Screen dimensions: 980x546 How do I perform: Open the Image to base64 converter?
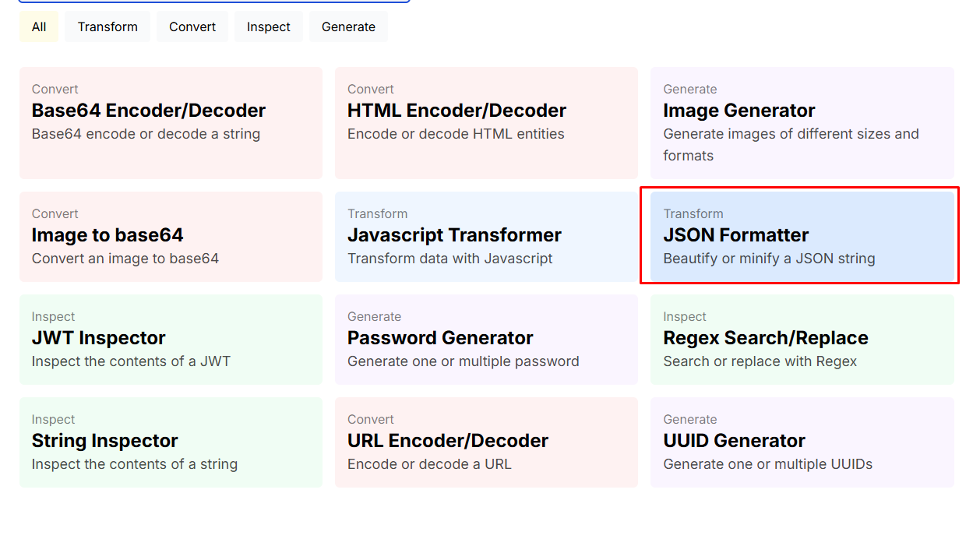click(171, 235)
